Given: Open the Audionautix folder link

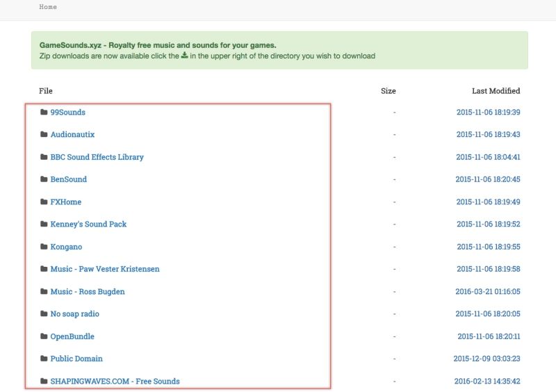Looking at the screenshot, I should click(x=72, y=134).
